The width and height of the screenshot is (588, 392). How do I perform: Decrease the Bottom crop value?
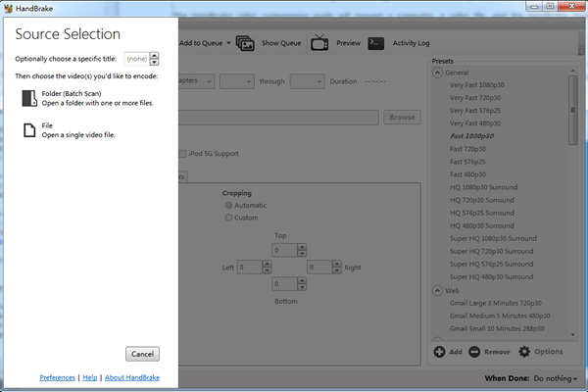[302, 287]
